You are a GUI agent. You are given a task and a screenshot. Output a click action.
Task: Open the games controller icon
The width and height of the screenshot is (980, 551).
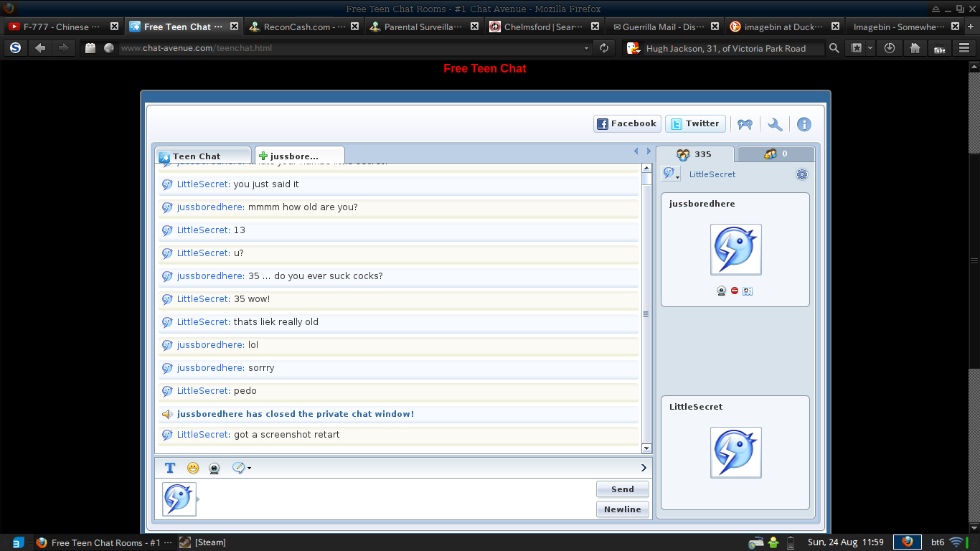click(745, 124)
